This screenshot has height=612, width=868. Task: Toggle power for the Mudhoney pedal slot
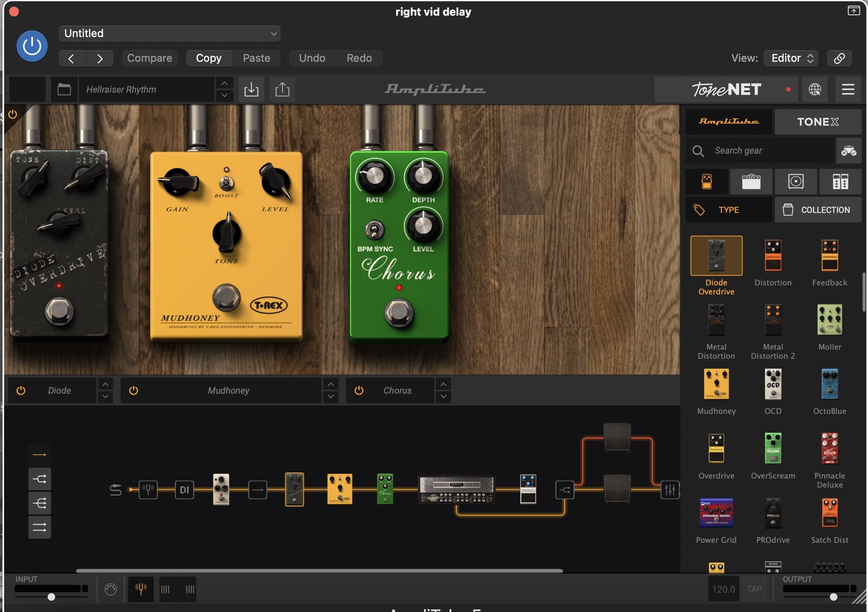coord(133,390)
